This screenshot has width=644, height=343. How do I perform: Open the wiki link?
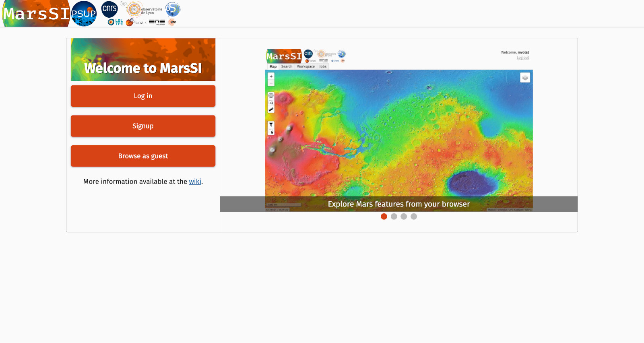pos(195,182)
